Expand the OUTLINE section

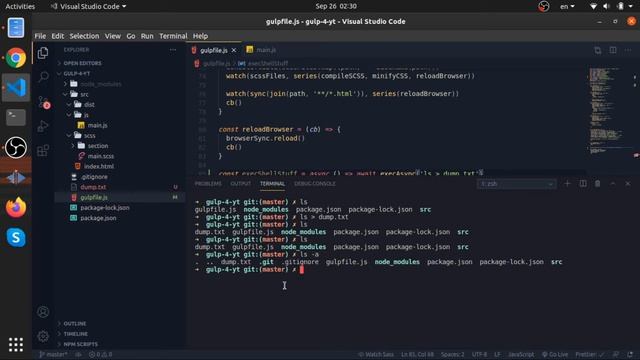75,324
